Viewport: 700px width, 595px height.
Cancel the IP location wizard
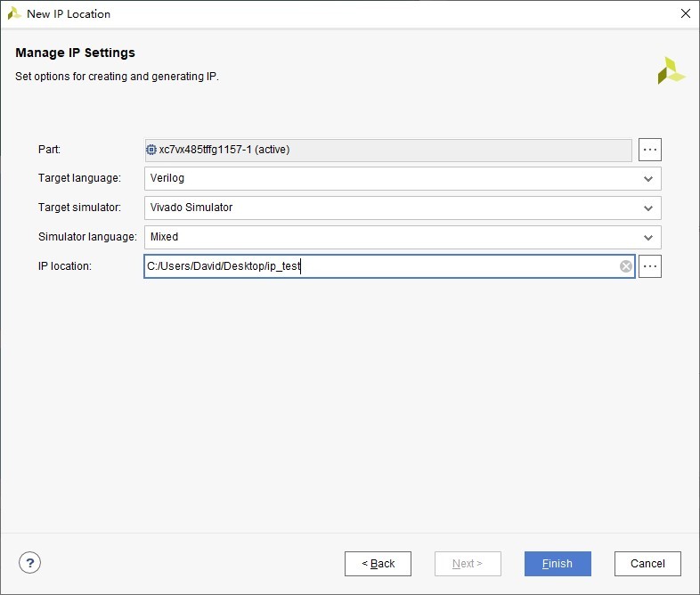pyautogui.click(x=647, y=564)
